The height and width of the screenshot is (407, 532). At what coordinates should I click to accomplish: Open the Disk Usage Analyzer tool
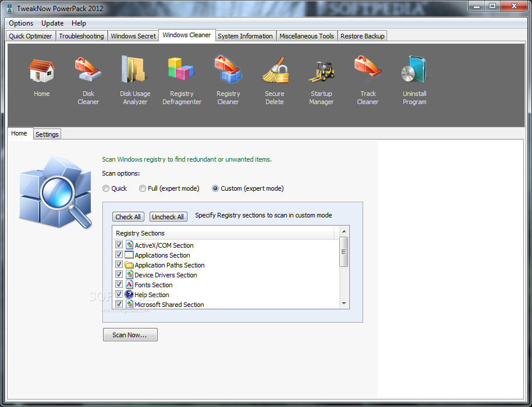(x=134, y=69)
